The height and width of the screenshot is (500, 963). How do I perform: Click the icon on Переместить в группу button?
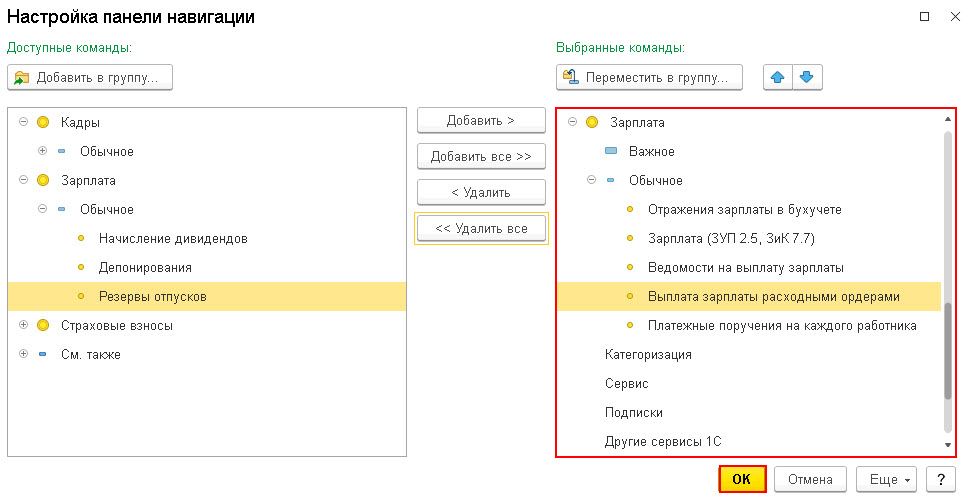point(571,77)
